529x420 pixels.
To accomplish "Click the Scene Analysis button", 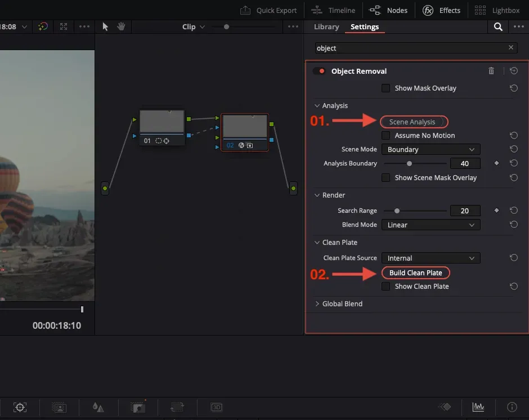I will 414,122.
